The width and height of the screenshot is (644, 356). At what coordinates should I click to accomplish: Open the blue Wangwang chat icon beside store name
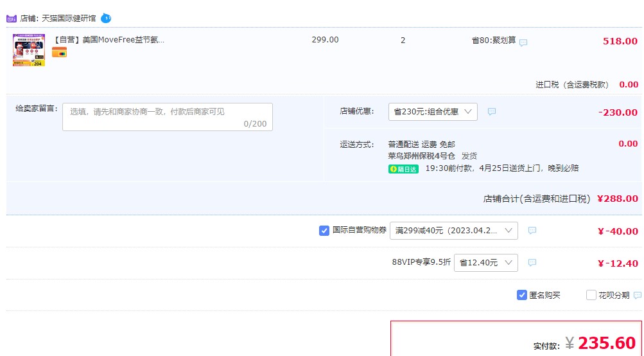coord(106,18)
